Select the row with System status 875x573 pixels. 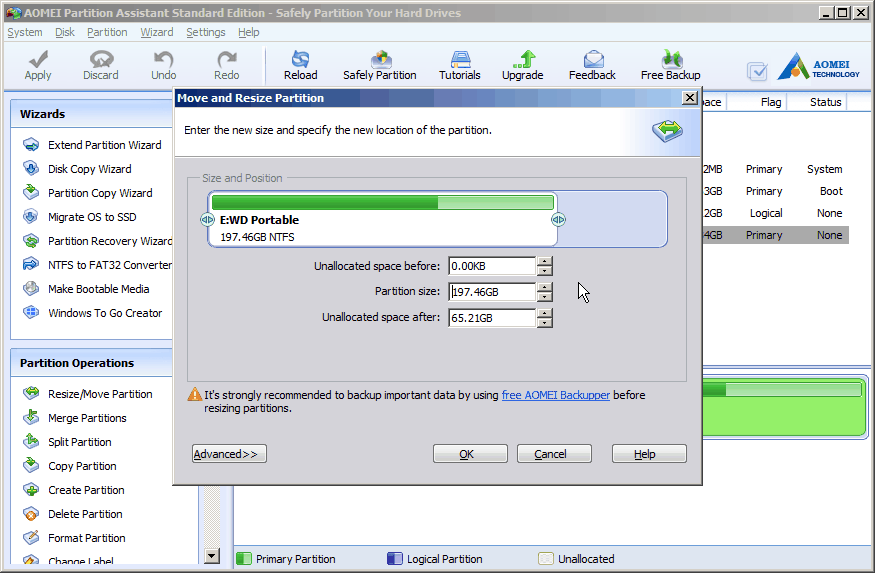(776, 169)
